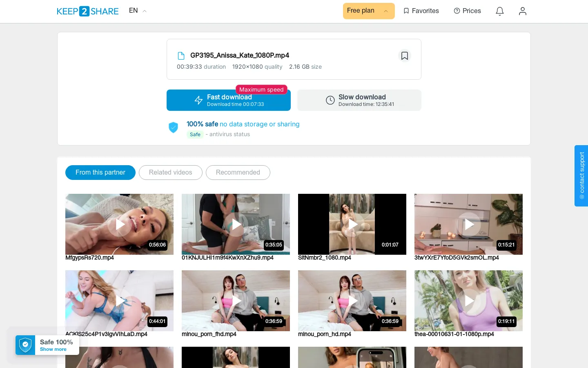Play the MfgypsRs720.mp4 video
The height and width of the screenshot is (368, 588).
point(120,224)
